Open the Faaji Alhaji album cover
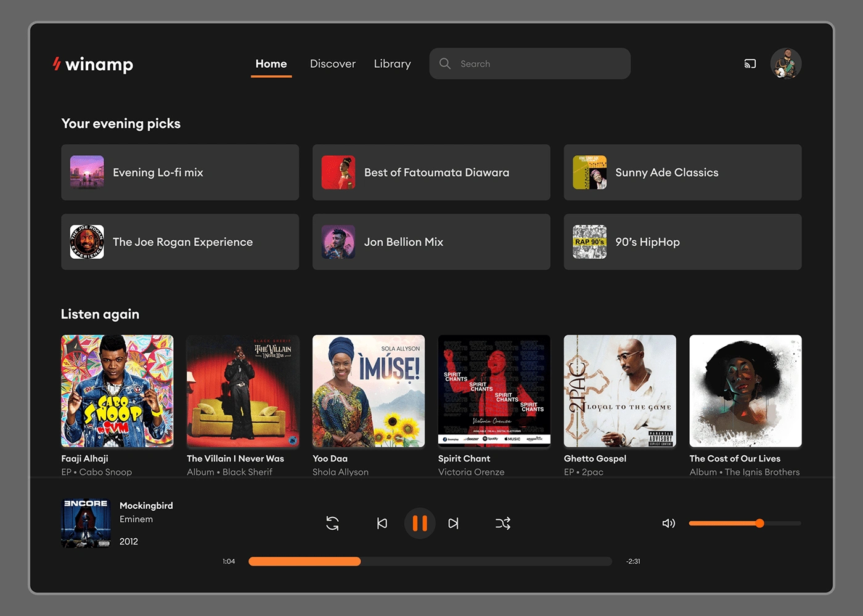Image resolution: width=863 pixels, height=616 pixels. 117,391
